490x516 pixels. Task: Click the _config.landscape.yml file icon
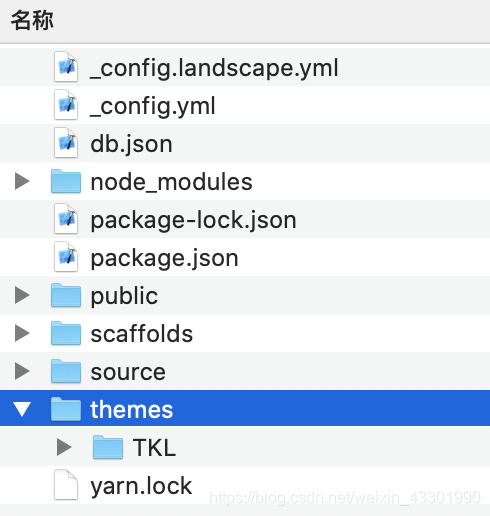click(x=66, y=67)
